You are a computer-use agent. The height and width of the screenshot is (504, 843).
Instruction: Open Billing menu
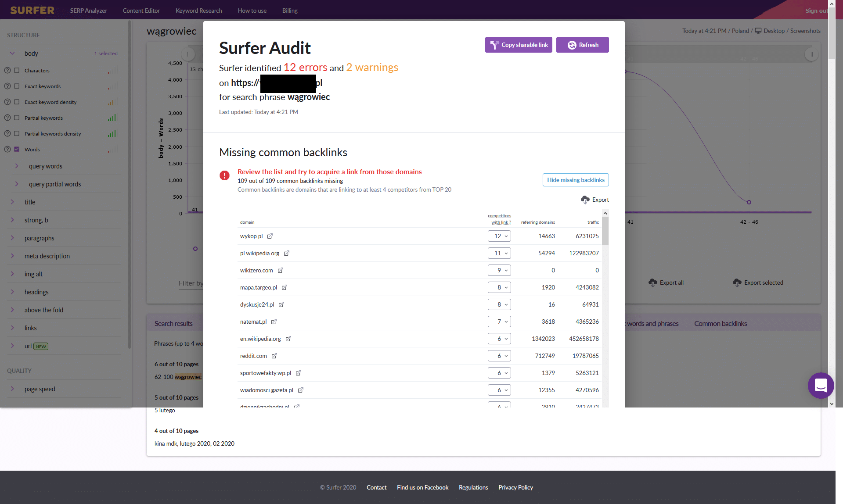(x=290, y=11)
